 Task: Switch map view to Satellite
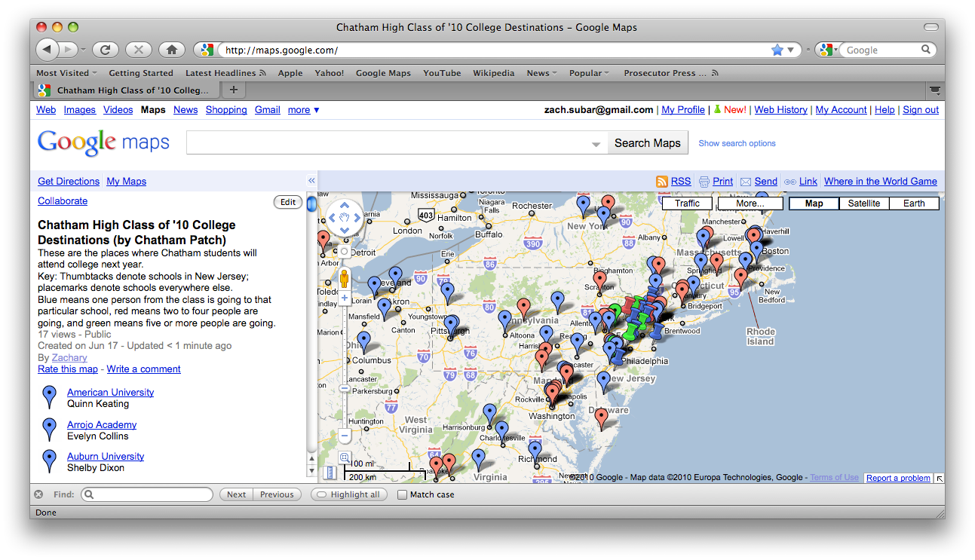point(863,203)
